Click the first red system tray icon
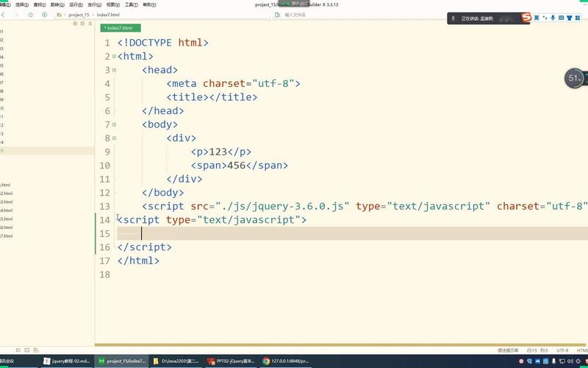The height and width of the screenshot is (368, 588). click(x=521, y=361)
